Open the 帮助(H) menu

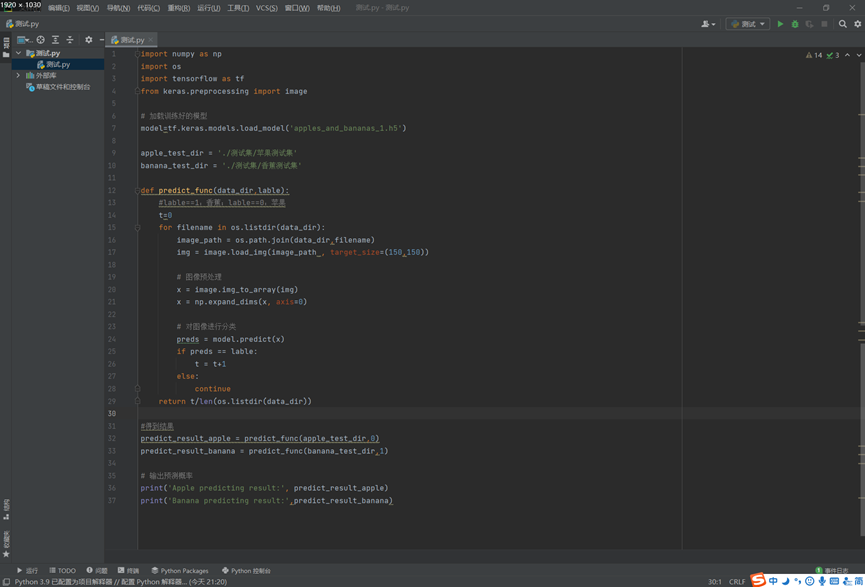coord(328,8)
